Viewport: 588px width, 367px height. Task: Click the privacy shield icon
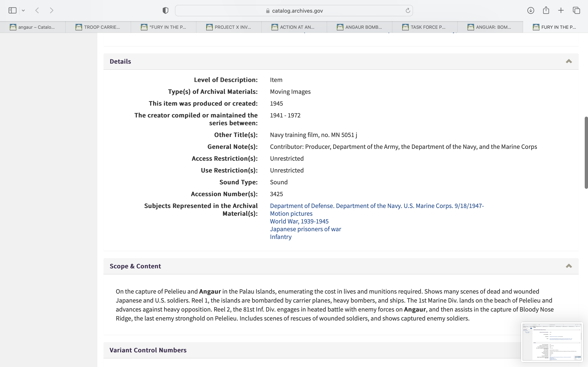(x=165, y=10)
